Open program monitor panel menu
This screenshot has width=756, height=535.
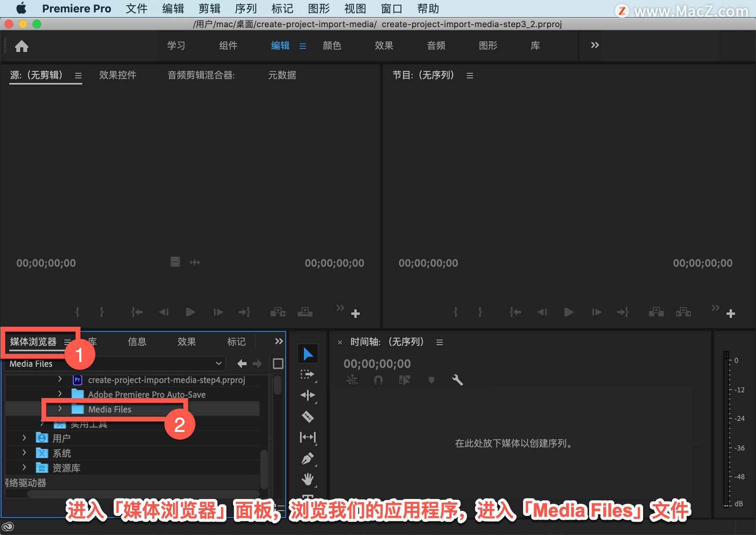(x=470, y=76)
